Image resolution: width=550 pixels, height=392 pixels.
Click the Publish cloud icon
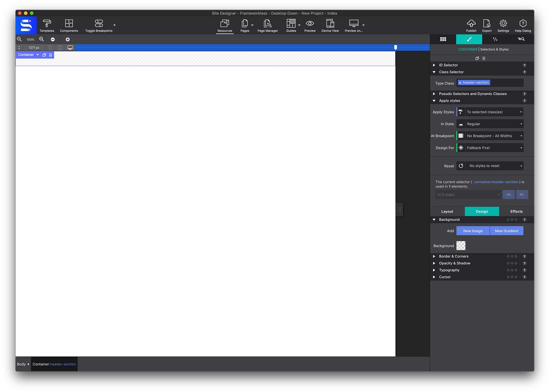click(x=471, y=23)
